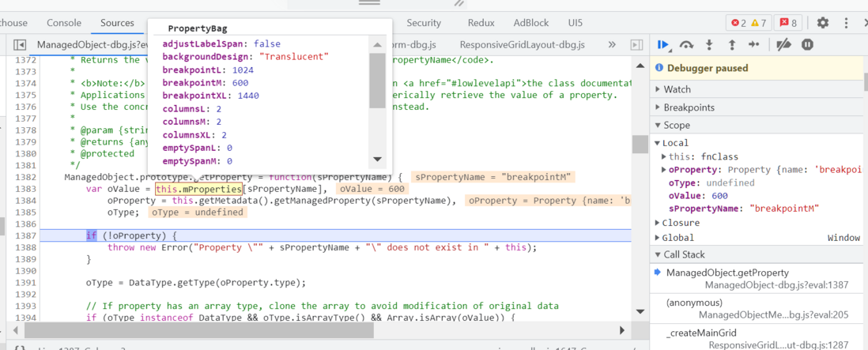The width and height of the screenshot is (868, 350).
Task: Click the backgroundDesign property in the popup
Action: click(x=246, y=57)
